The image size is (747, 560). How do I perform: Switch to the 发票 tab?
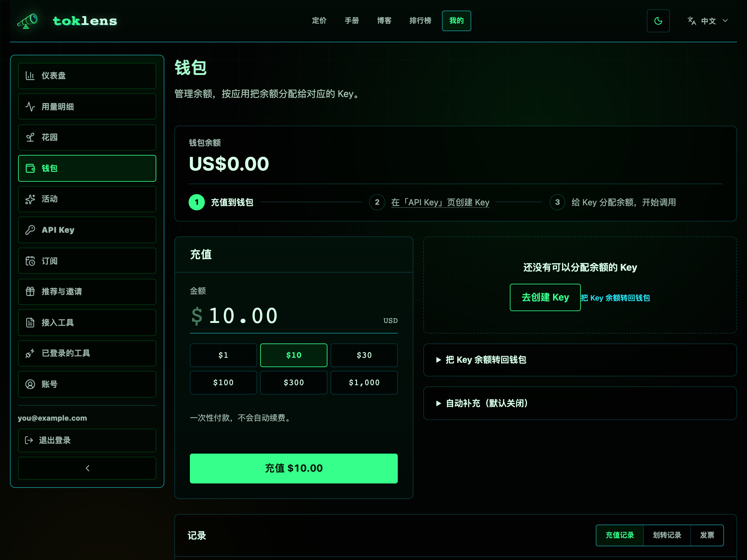pyautogui.click(x=707, y=535)
